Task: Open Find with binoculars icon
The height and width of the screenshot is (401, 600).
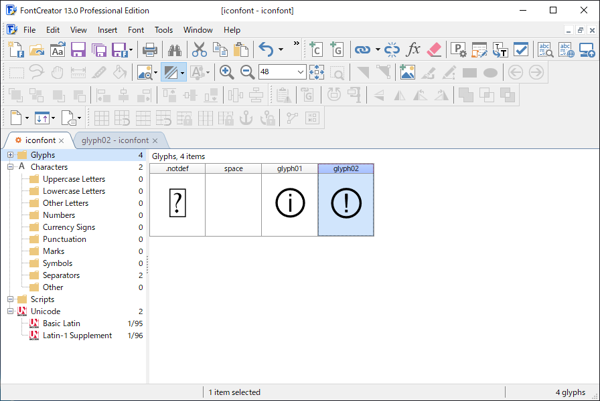Action: (174, 50)
